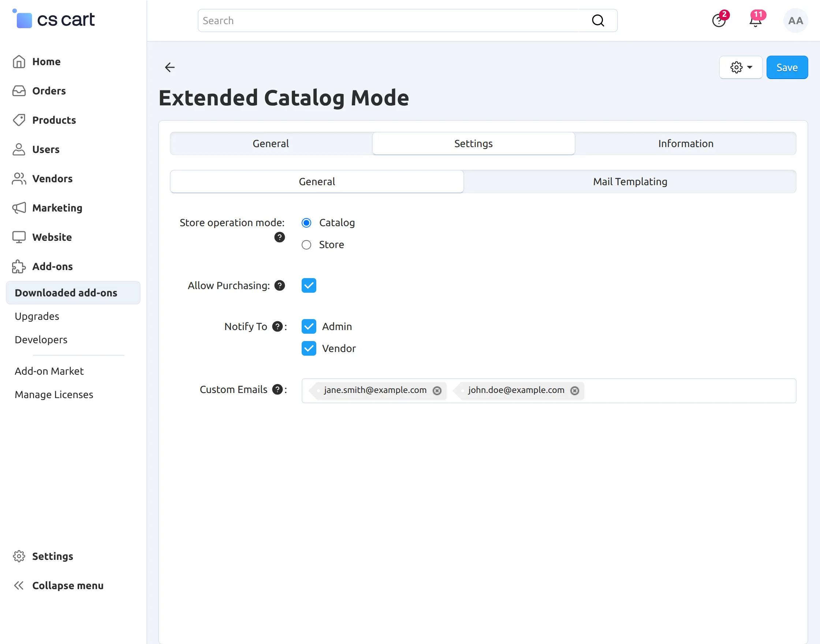Click the Add-ons puzzle icon
This screenshot has height=644, width=820.
19,267
